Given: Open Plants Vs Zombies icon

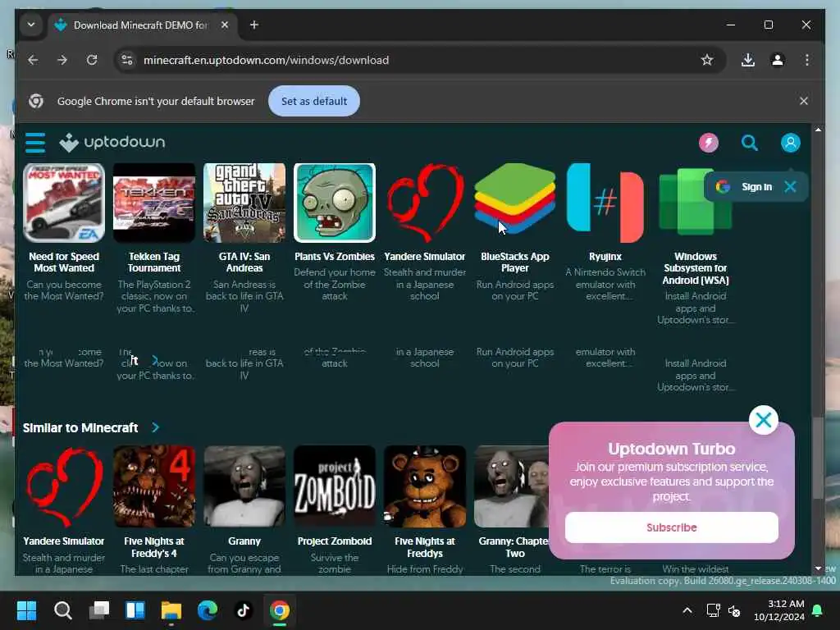Looking at the screenshot, I should pos(335,203).
